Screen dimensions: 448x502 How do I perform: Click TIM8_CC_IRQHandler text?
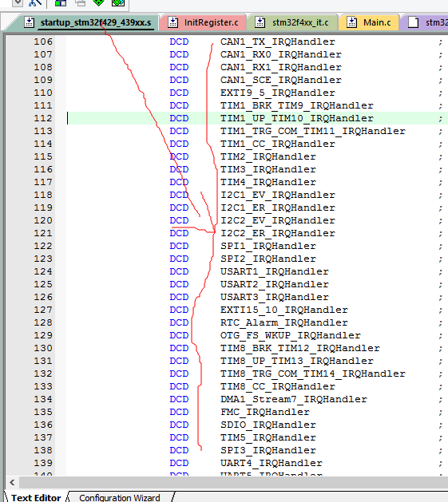(x=278, y=387)
